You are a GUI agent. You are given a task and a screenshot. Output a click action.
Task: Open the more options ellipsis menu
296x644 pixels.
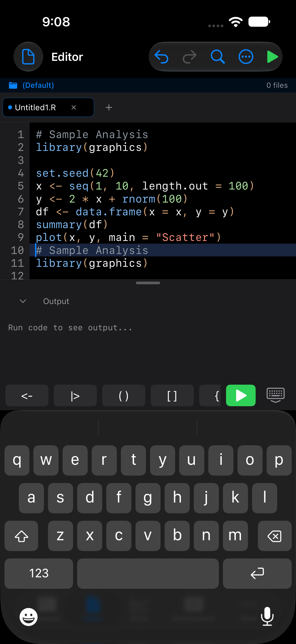tap(246, 57)
